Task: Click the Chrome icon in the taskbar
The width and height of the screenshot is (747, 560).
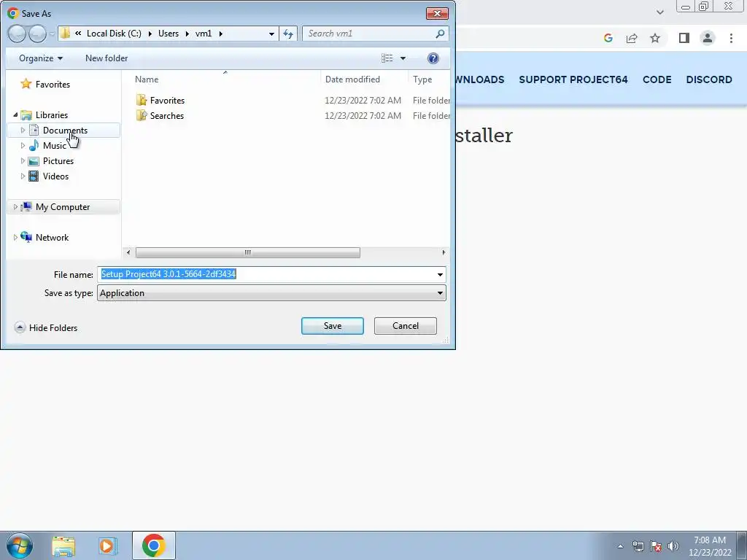Action: (x=153, y=545)
